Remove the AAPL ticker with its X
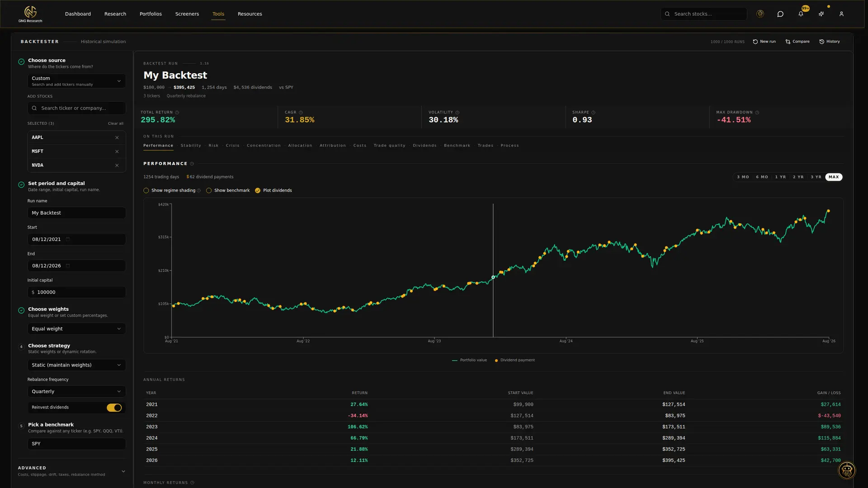 [x=117, y=138]
